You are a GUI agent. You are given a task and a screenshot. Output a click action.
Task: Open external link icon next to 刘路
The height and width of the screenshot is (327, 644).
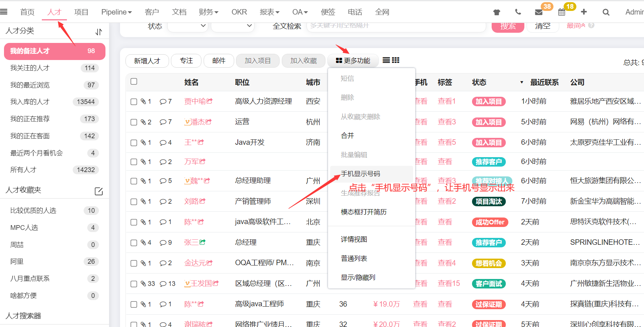click(203, 201)
